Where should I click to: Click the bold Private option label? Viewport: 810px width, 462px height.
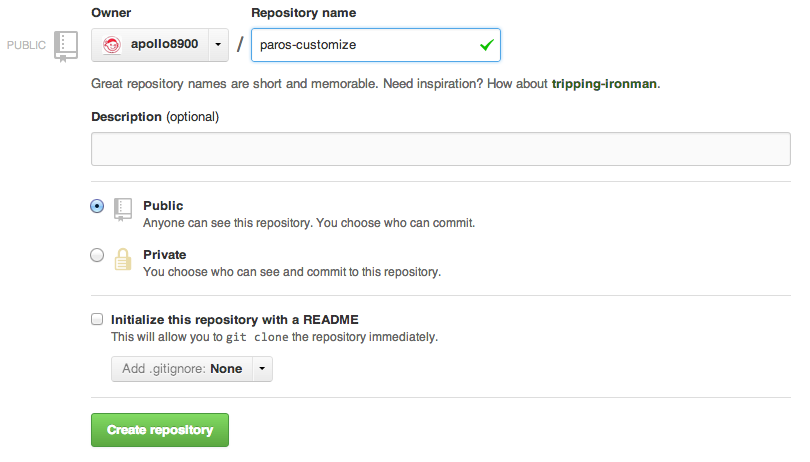point(165,255)
